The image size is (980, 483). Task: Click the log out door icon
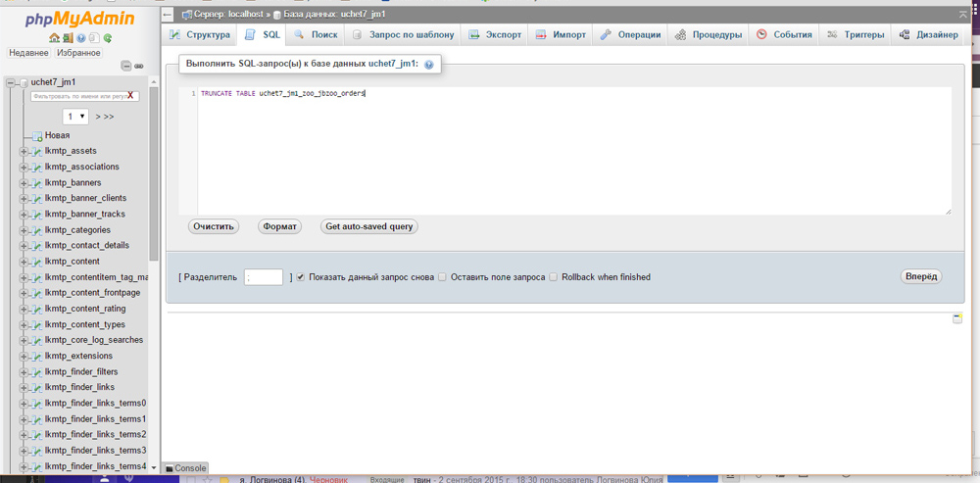pyautogui.click(x=68, y=38)
